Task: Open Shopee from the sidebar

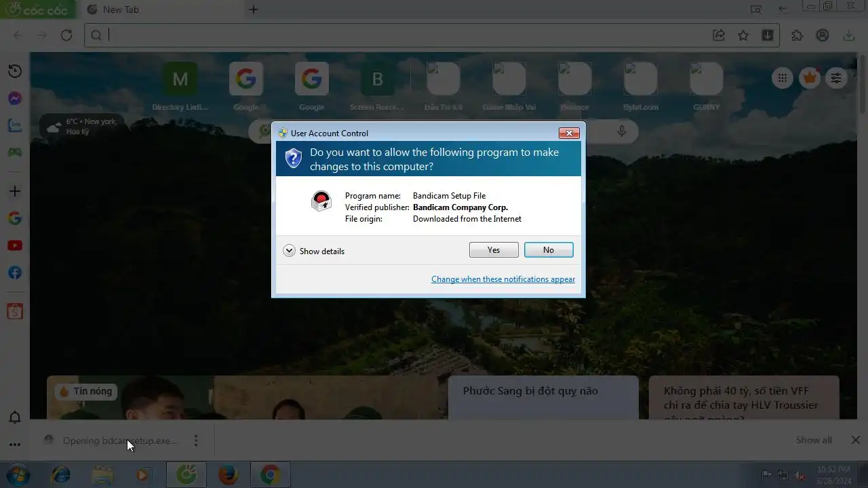Action: 15,312
